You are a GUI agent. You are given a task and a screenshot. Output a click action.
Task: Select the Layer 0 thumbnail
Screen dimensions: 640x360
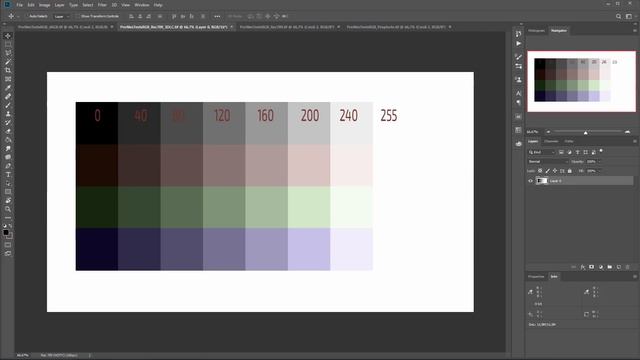point(542,181)
